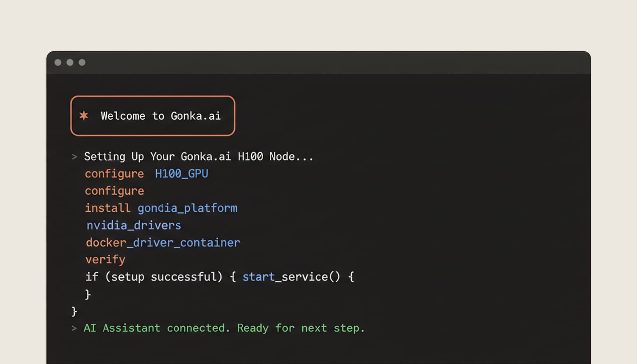The height and width of the screenshot is (364, 637).
Task: Click the third window control dot
Action: pos(81,62)
